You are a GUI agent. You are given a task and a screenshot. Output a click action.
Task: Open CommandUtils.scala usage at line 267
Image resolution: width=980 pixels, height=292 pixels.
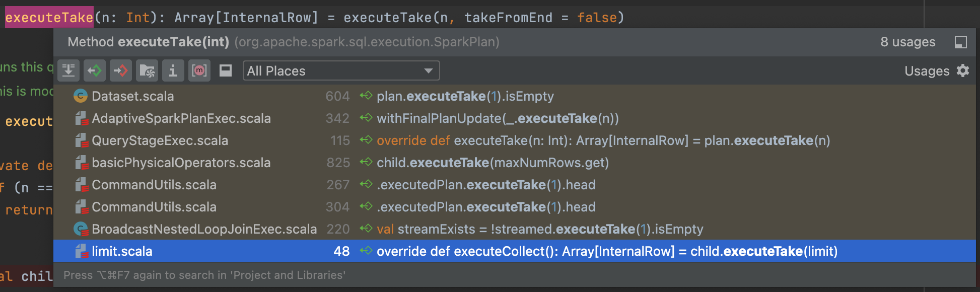154,185
